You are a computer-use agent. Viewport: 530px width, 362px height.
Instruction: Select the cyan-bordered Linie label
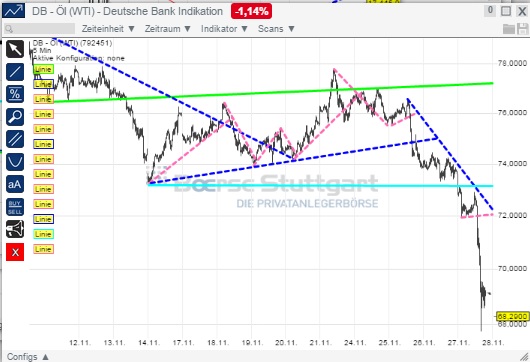43,234
